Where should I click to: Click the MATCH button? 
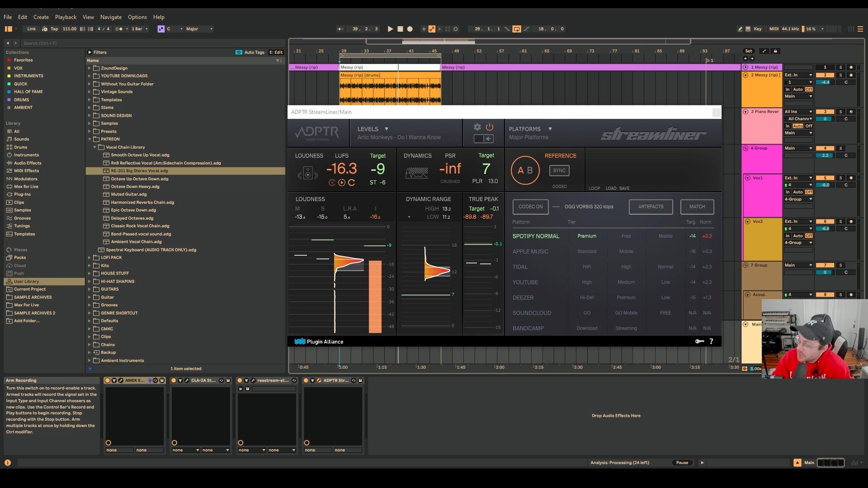[x=697, y=206]
